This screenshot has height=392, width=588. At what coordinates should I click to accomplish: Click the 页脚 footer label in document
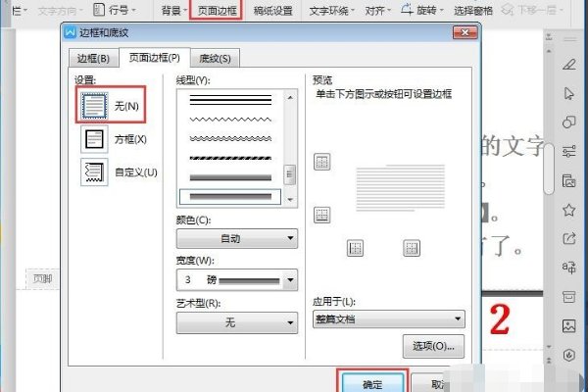tap(42, 278)
